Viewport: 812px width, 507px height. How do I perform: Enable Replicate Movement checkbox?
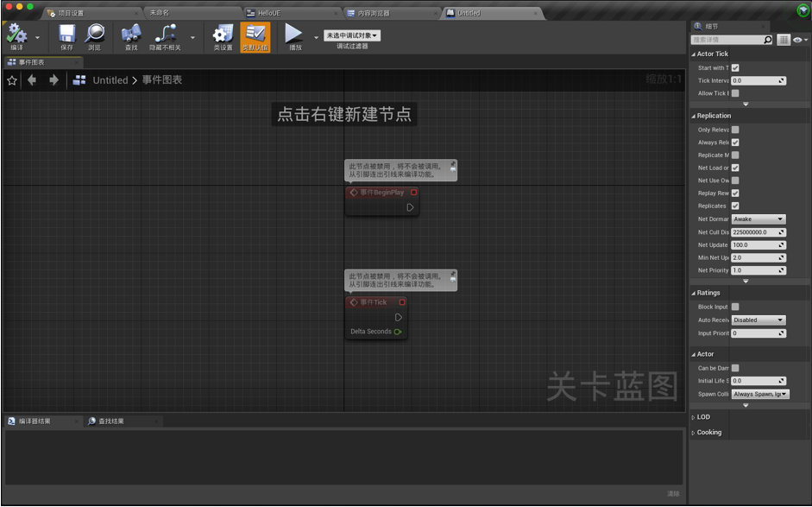[735, 155]
